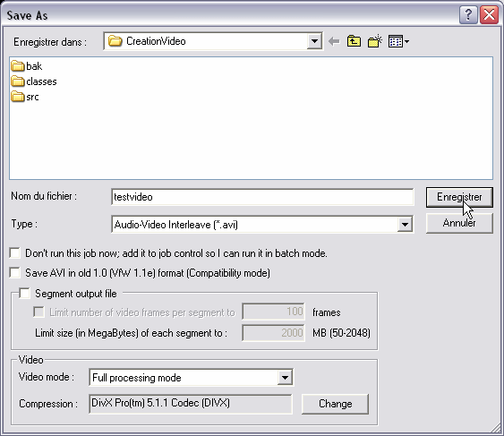Enable the batch mode job control checkbox

click(15, 253)
